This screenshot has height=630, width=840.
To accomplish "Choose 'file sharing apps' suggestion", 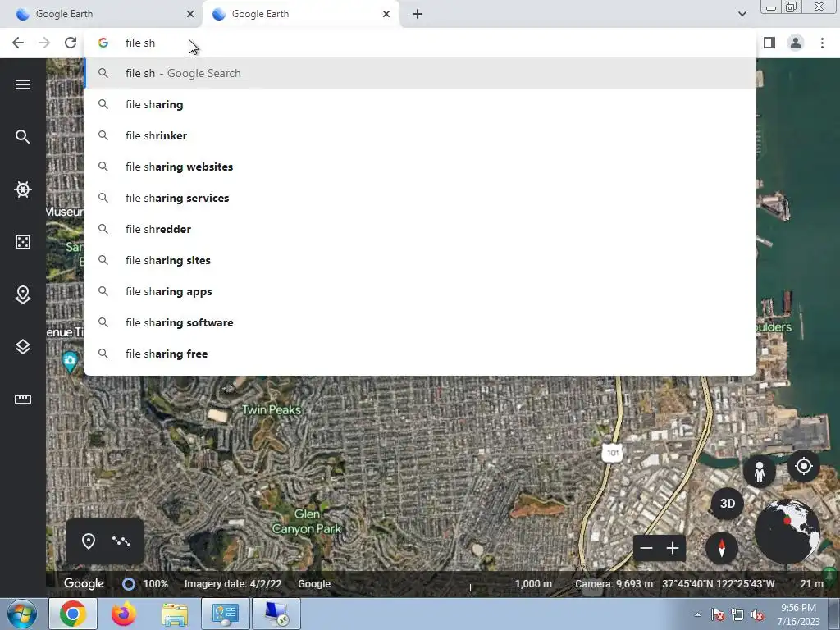I will tap(420, 291).
